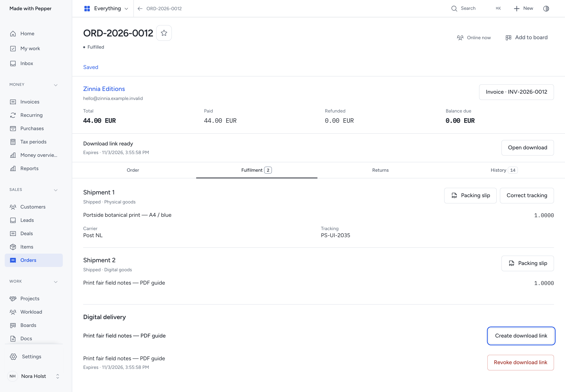
Task: Click Revoke download link button
Action: [x=520, y=362]
